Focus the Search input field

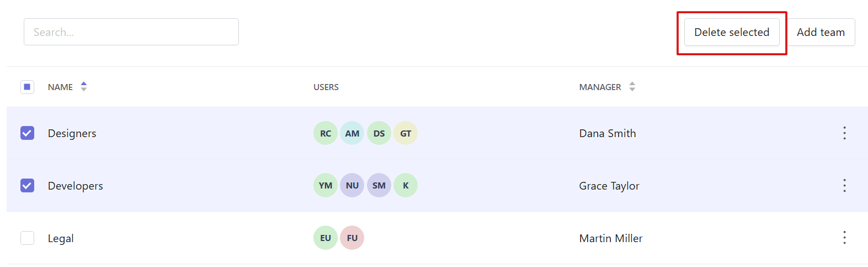pyautogui.click(x=131, y=32)
